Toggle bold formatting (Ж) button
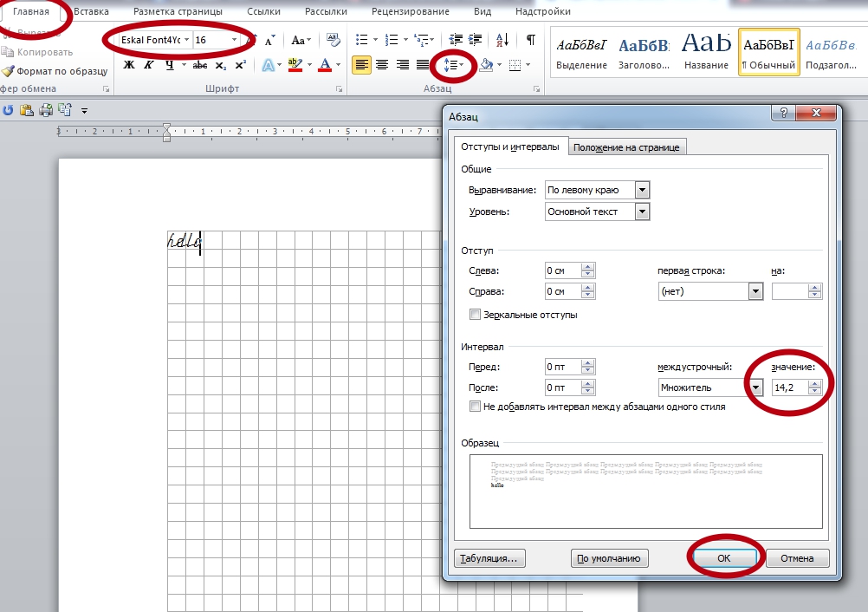Screen dimensions: 868x612 pyautogui.click(x=129, y=65)
